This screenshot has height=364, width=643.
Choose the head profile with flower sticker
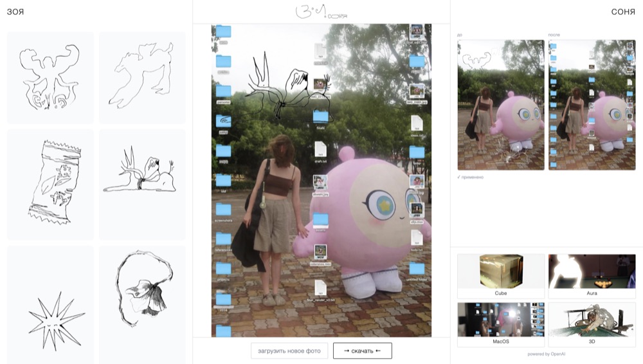(x=142, y=304)
